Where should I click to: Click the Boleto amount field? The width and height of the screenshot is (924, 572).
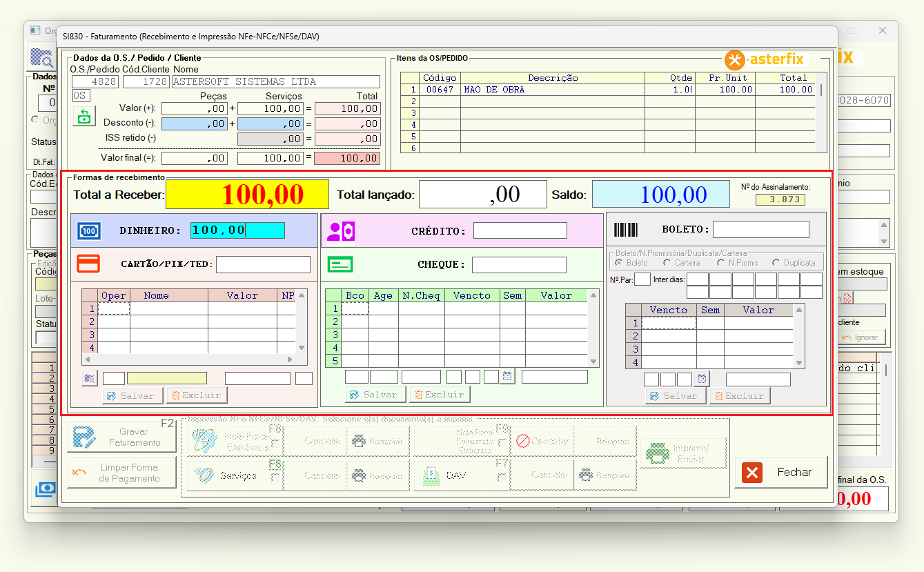[761, 229]
